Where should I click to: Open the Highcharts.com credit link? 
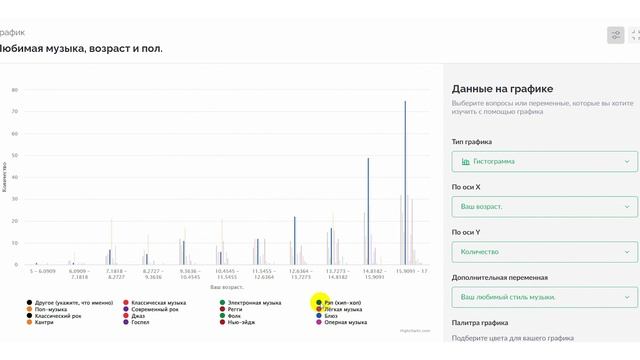coord(415,331)
